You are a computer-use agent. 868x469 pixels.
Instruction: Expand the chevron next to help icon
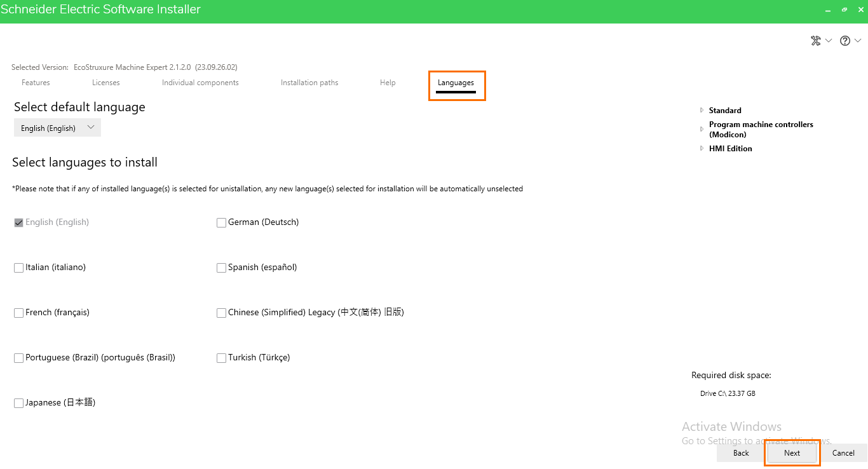[858, 41]
